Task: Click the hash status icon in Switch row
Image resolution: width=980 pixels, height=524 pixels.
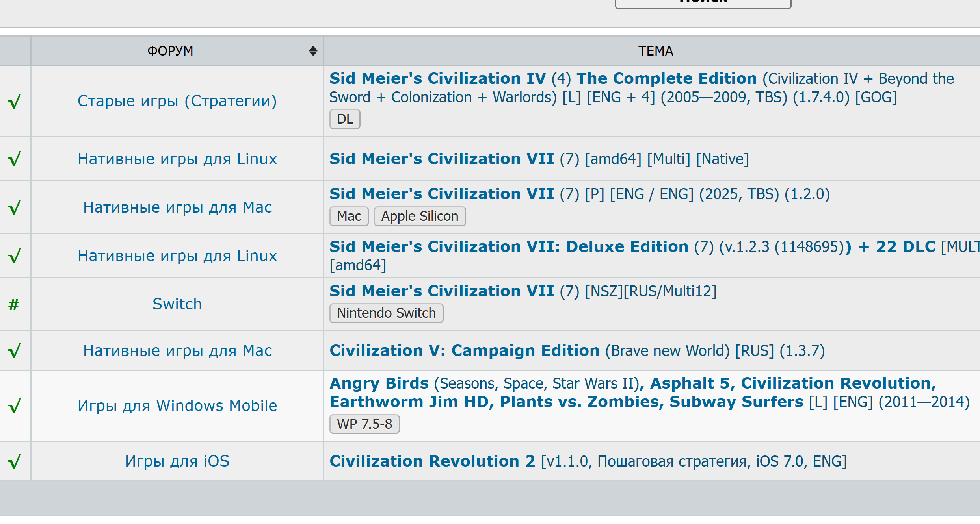Action: click(14, 305)
